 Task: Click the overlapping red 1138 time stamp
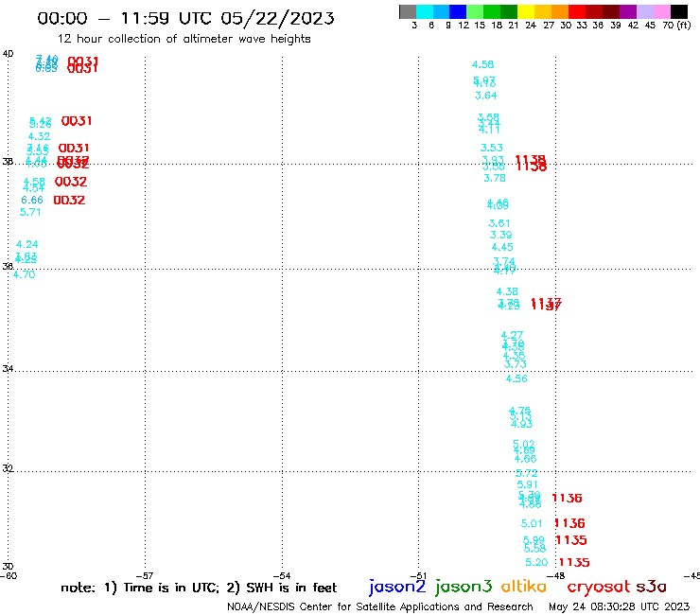[531, 164]
